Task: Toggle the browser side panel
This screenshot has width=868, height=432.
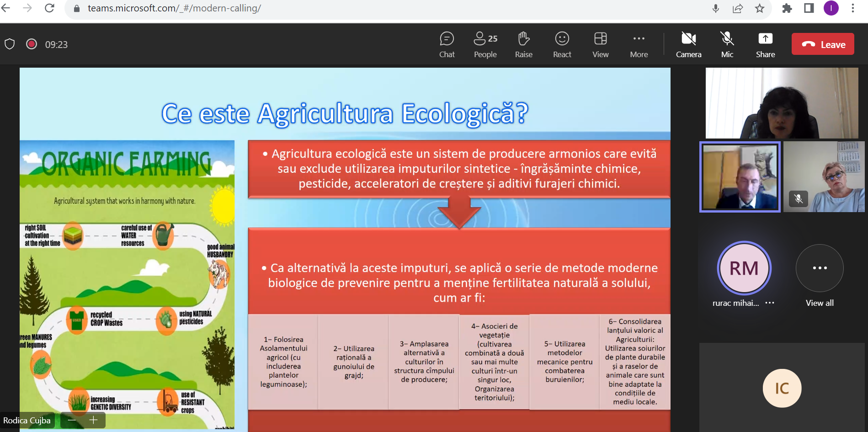Action: pyautogui.click(x=809, y=8)
